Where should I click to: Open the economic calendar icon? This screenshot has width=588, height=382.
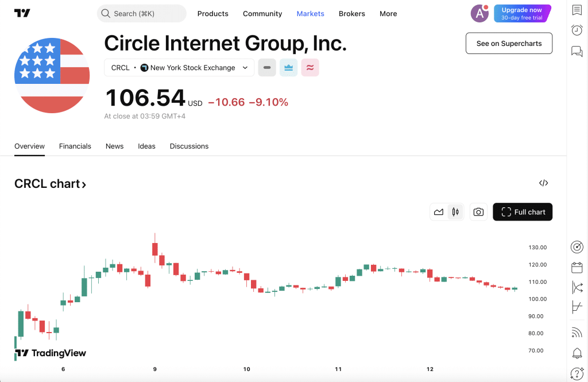tap(577, 268)
